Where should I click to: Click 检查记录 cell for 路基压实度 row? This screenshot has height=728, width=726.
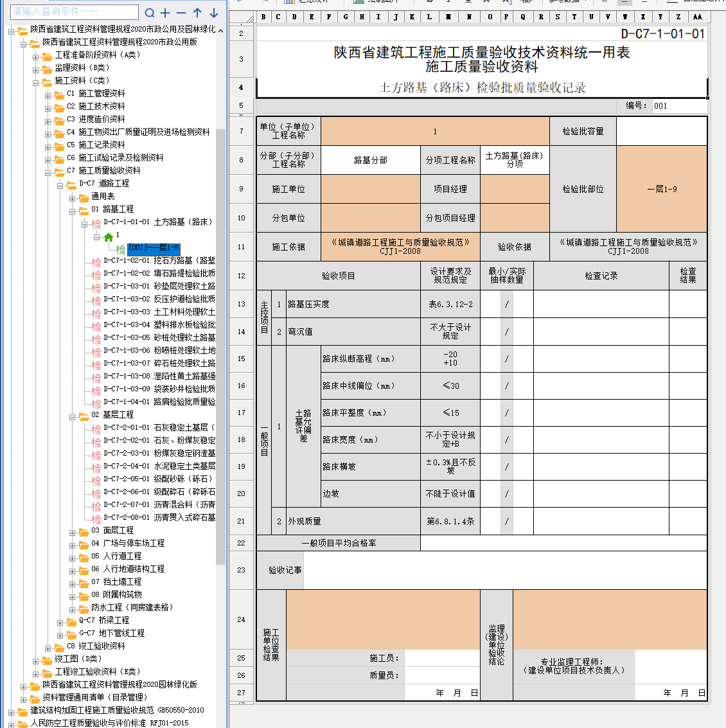pos(601,304)
